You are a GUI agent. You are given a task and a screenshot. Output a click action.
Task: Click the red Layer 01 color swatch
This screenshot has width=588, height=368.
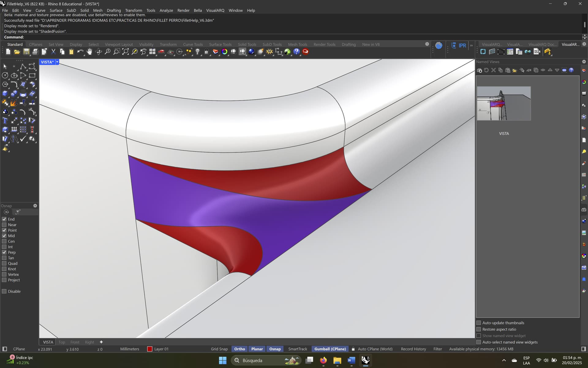(150, 349)
